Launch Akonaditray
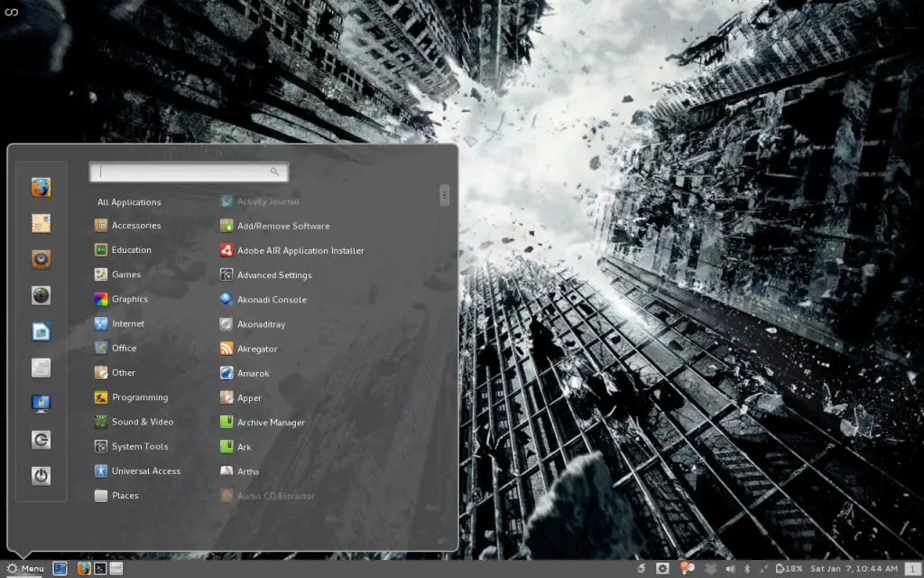Screen dimensions: 924x578 (x=253, y=324)
